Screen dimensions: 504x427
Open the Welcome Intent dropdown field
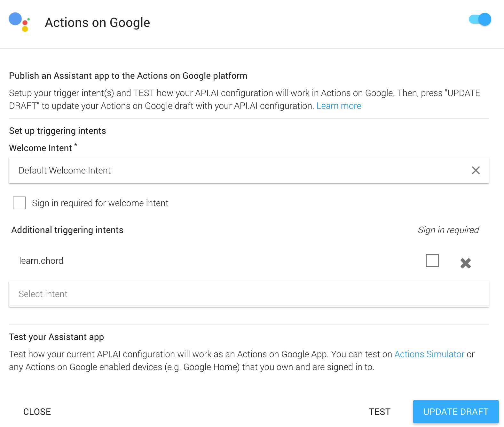click(x=224, y=170)
